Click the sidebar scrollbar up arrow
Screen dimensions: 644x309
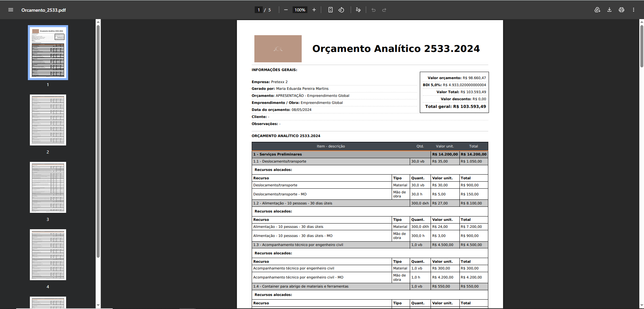[x=98, y=22]
